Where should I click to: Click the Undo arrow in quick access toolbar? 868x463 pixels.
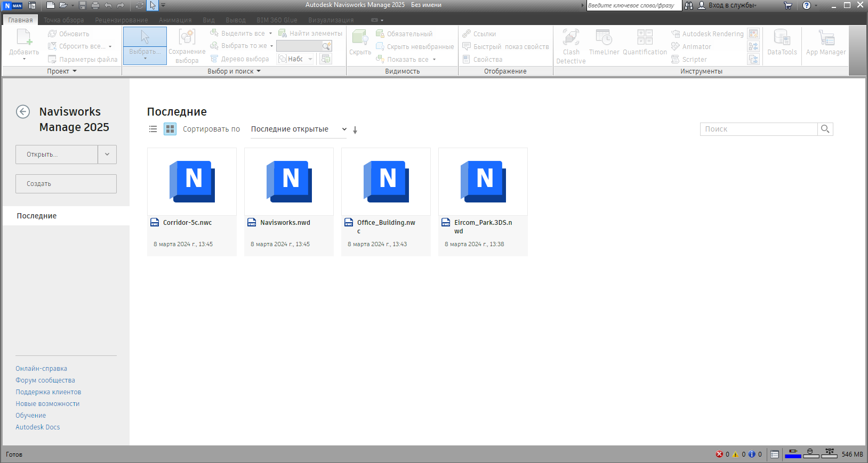pyautogui.click(x=108, y=5)
